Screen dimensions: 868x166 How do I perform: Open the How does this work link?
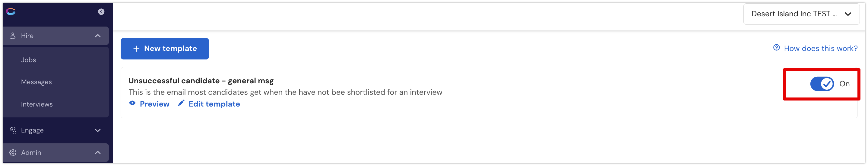pos(820,48)
